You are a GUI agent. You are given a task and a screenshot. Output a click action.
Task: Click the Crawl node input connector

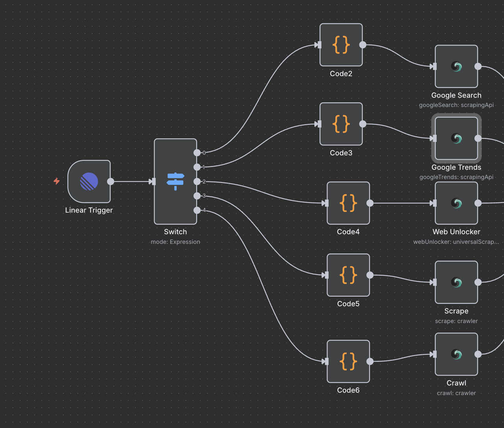[x=435, y=354]
